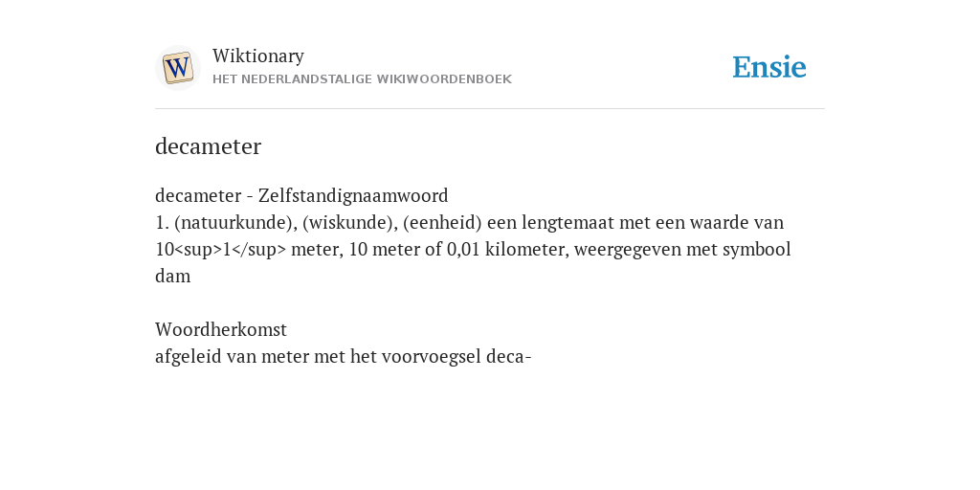Click the 'decameter - Zelfstandignaamwoord' line

[x=301, y=195]
